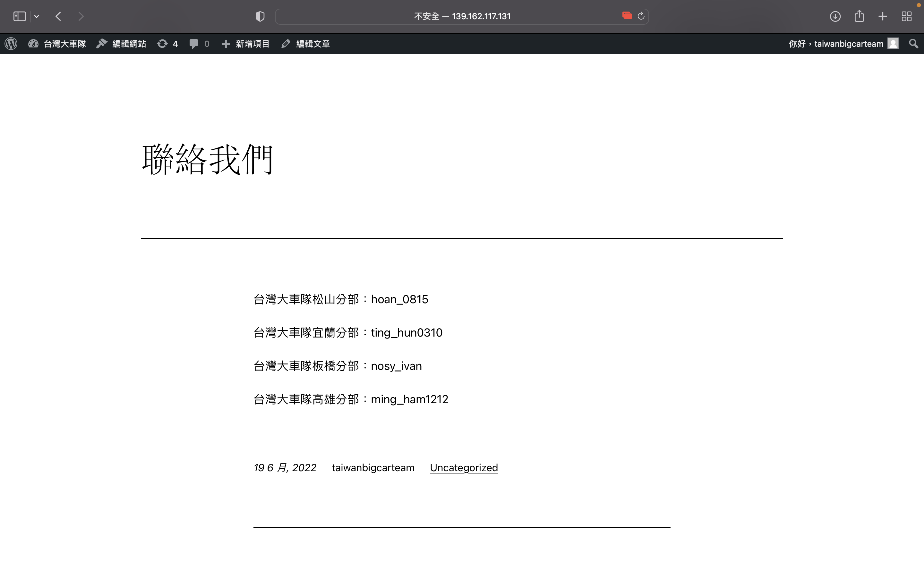Click 編輯文章 to edit this post
924x577 pixels.
(306, 44)
